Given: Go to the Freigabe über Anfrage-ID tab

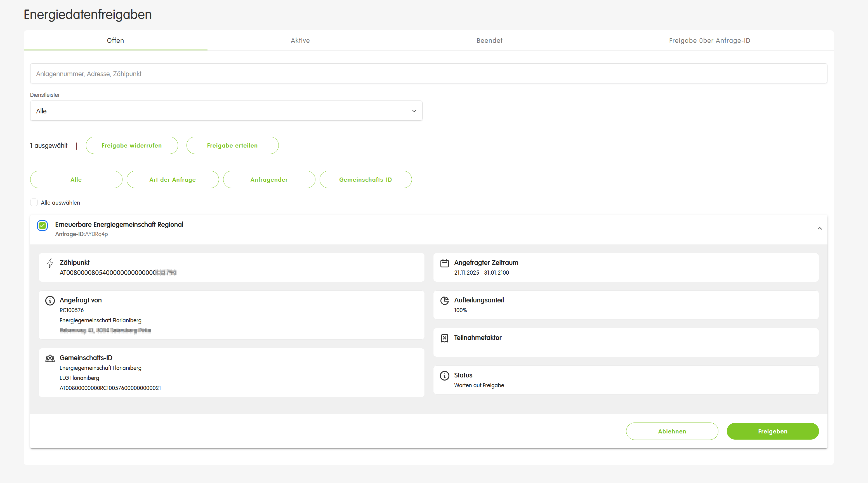Looking at the screenshot, I should [709, 41].
